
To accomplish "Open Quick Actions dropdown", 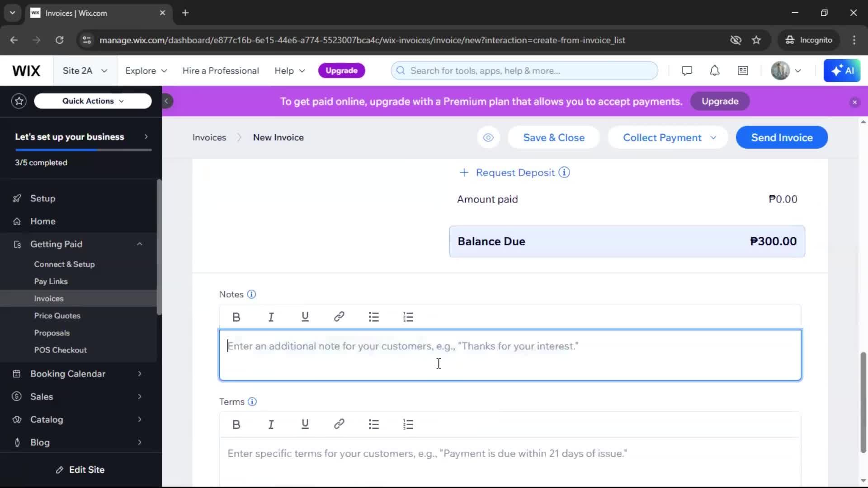I will [93, 101].
